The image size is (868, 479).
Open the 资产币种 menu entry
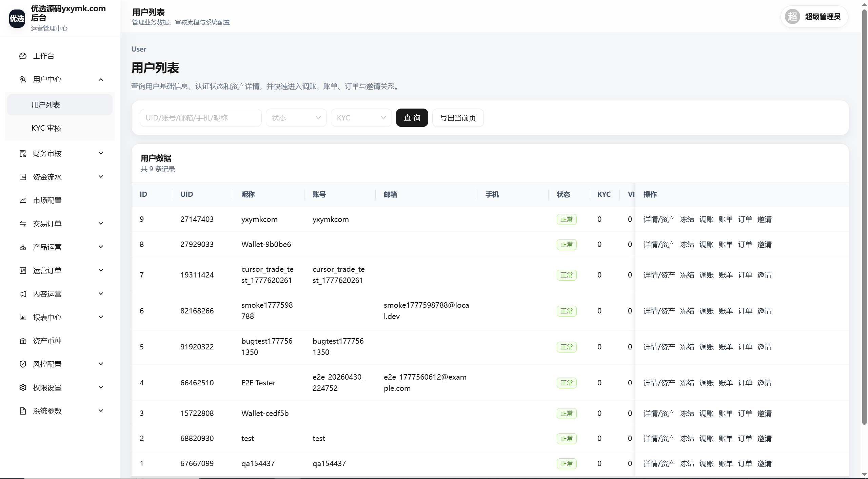60,341
